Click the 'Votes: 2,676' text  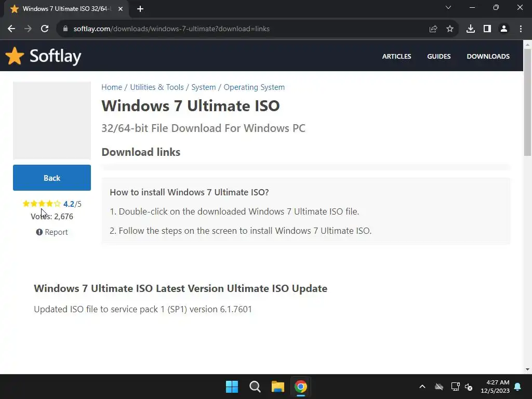[52, 217]
